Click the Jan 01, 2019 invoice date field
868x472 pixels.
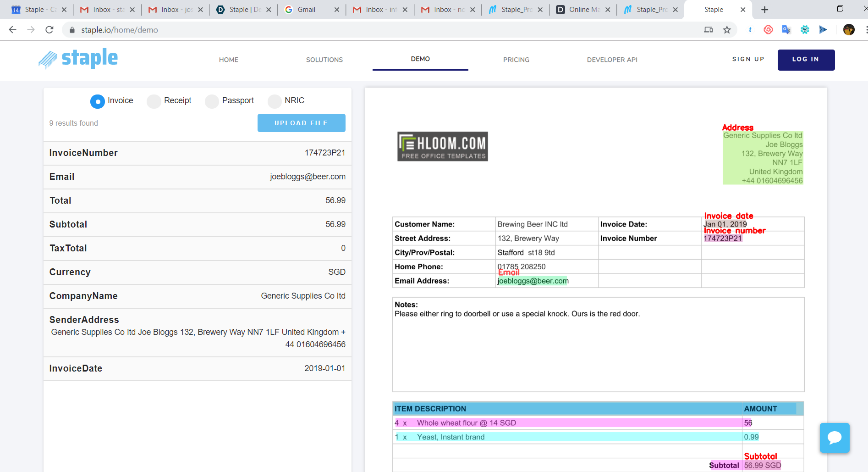725,224
